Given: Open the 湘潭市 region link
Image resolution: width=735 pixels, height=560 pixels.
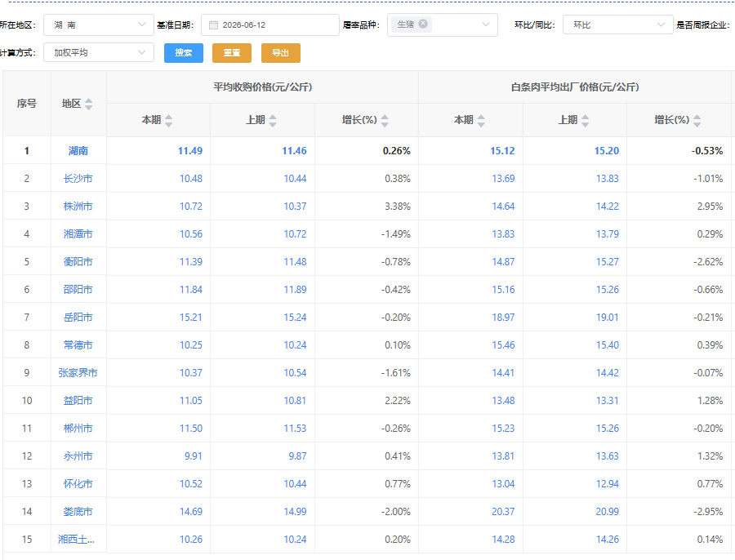Looking at the screenshot, I should 78,233.
